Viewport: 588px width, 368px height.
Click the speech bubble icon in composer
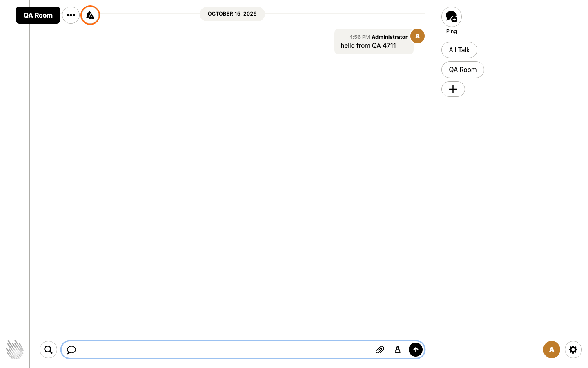[x=71, y=350]
